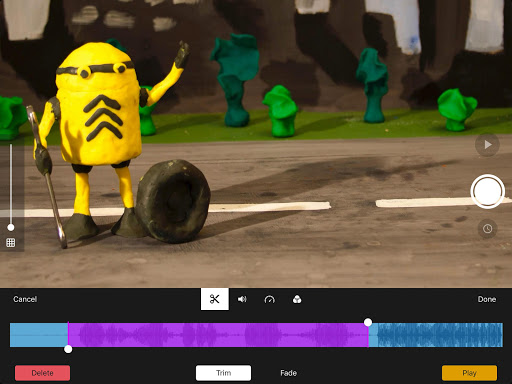Screen dimensions: 512x384
Task: Confirm the edit with Done
Action: click(x=487, y=299)
